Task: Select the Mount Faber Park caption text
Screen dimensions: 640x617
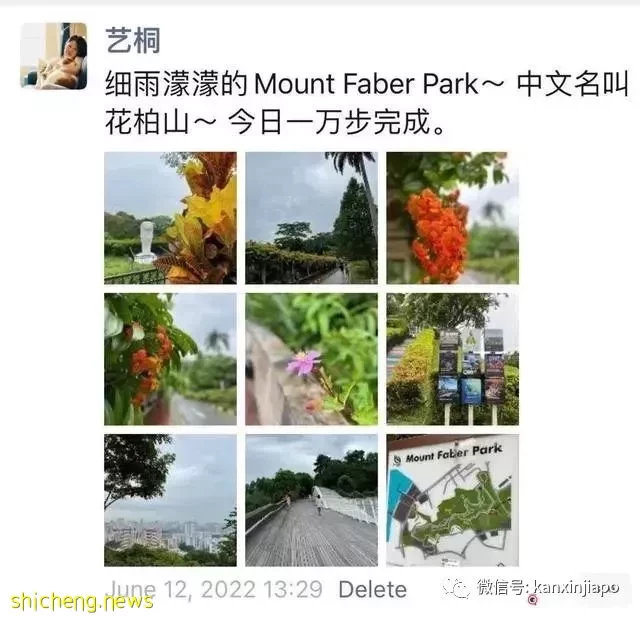Action: point(366,84)
